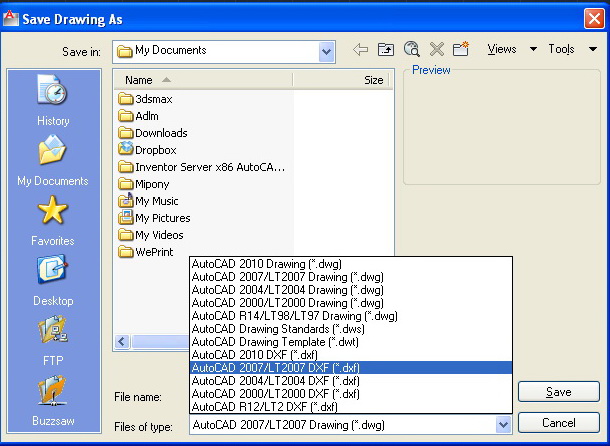Select the My Pictures folder
The width and height of the screenshot is (610, 446).
154,218
